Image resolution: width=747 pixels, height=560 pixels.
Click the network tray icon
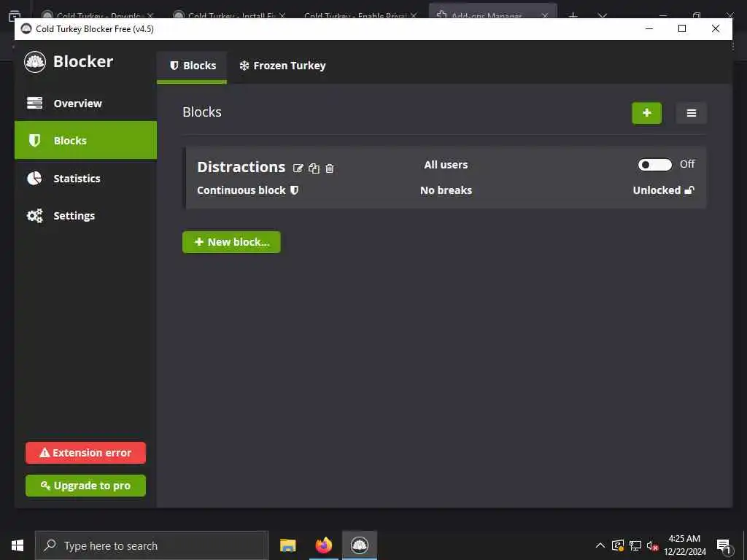point(635,545)
